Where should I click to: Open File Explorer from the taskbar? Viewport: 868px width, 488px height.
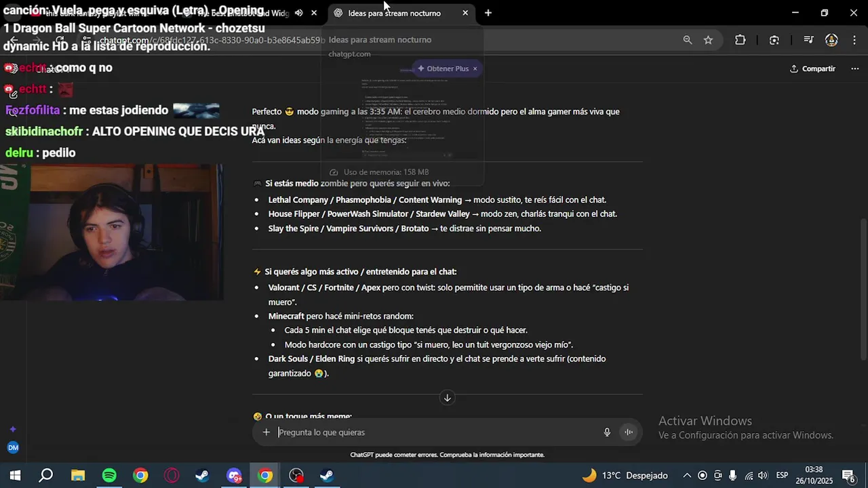(78, 475)
